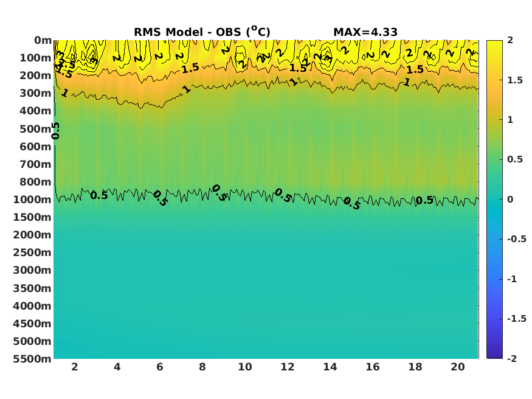Click the y-axis label '300m'
532x399 pixels.
pos(36,93)
